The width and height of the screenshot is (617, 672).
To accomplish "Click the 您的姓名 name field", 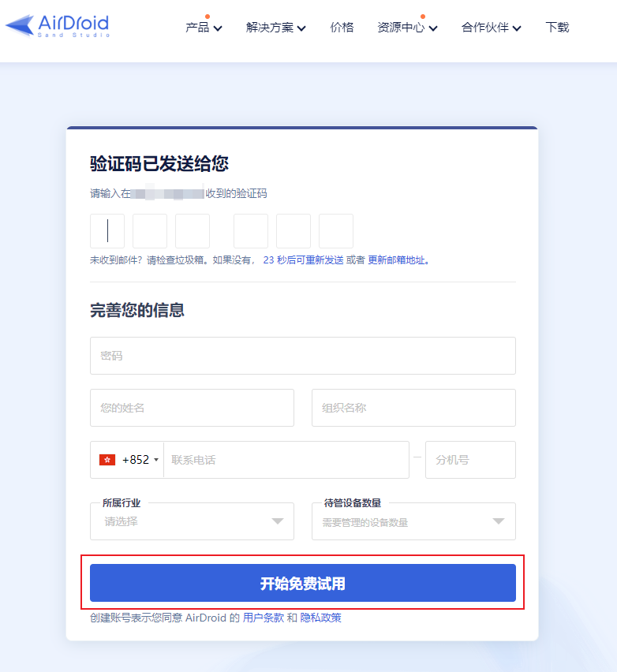I will 192,408.
